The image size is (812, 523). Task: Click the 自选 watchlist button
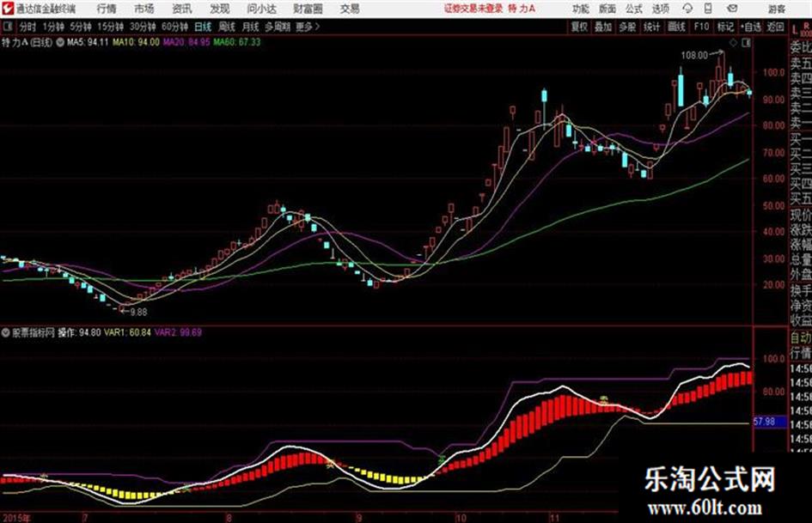[751, 27]
